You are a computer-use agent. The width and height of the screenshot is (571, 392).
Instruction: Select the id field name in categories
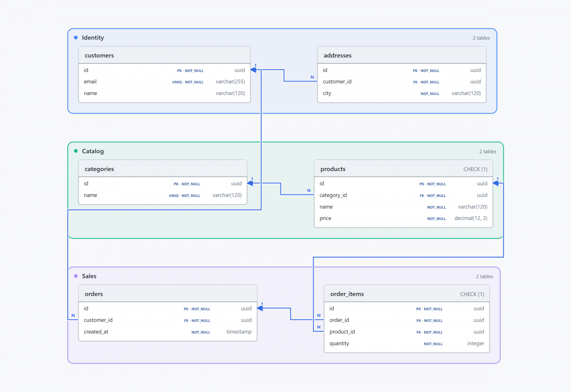86,184
